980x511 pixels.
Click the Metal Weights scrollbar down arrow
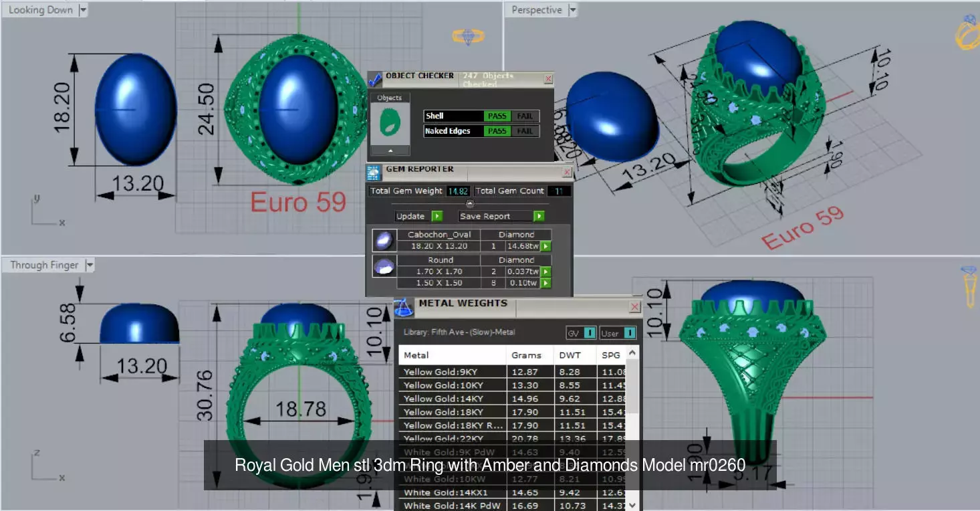pos(633,505)
